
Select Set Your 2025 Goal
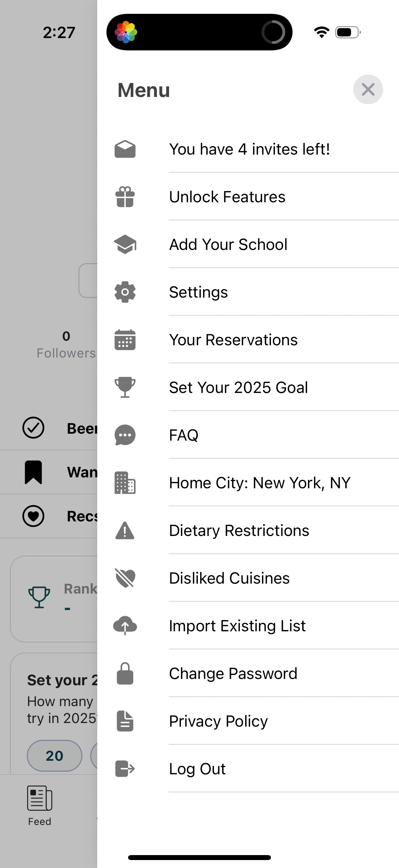[238, 388]
